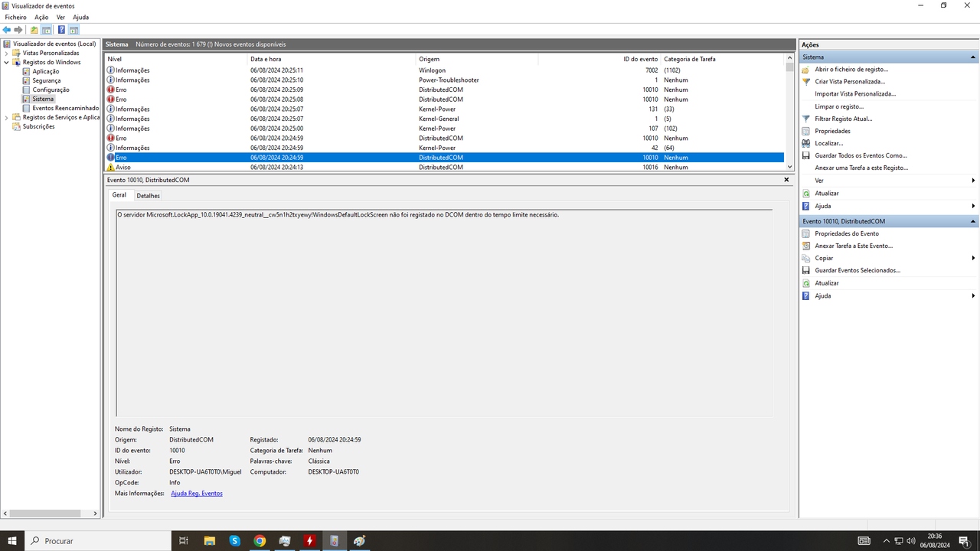Click the icon beside Propriedades do Evento
Image resolution: width=980 pixels, height=551 pixels.
(805, 233)
